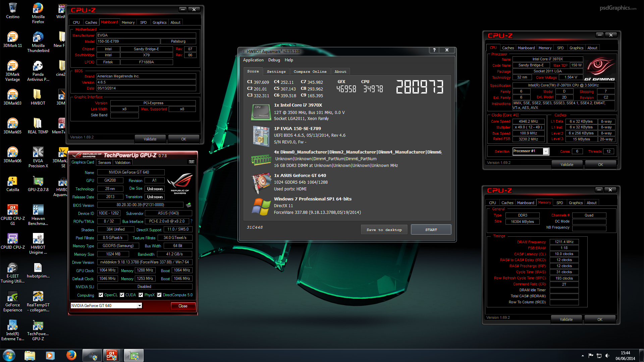Image resolution: width=644 pixels, height=362 pixels.
Task: Click the CPU-Z G1 taskbar button
Action: pos(112,355)
